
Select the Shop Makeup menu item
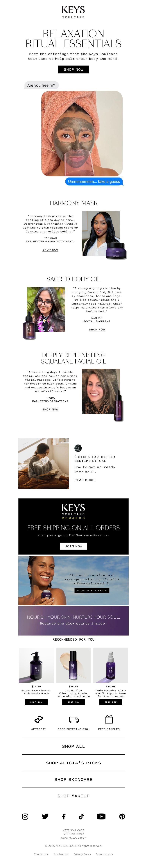73,796
